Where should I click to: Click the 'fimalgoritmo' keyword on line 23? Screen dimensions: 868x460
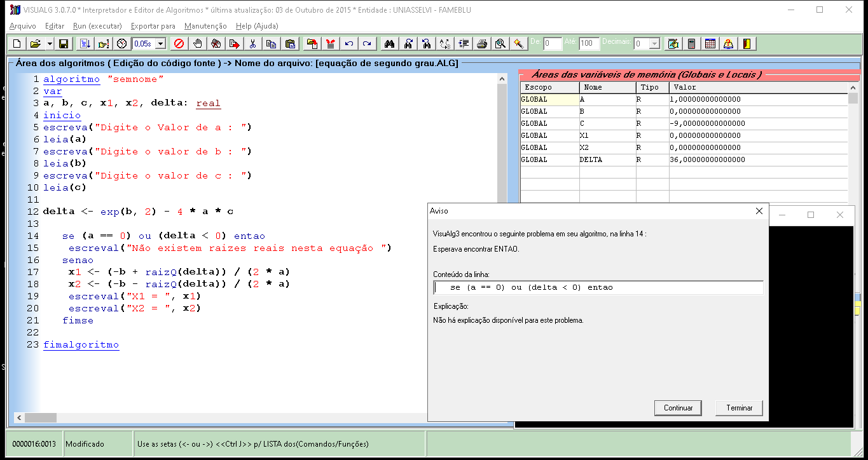click(x=81, y=345)
